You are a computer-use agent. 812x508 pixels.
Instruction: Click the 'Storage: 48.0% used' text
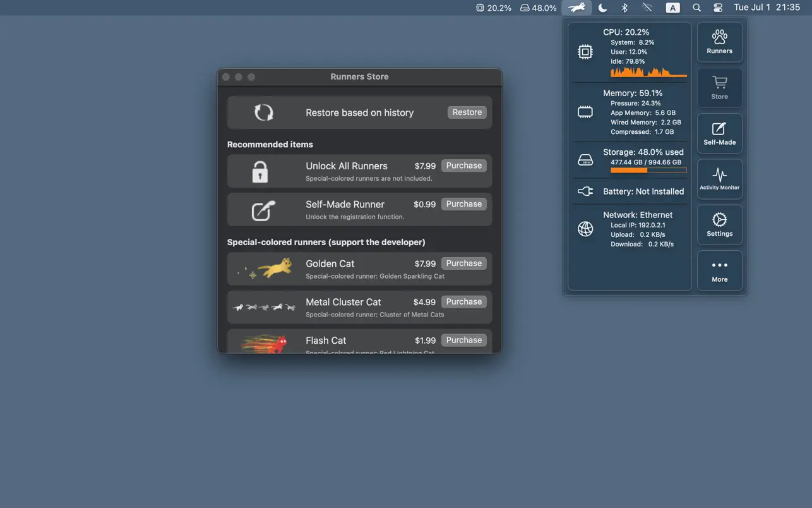tap(643, 152)
